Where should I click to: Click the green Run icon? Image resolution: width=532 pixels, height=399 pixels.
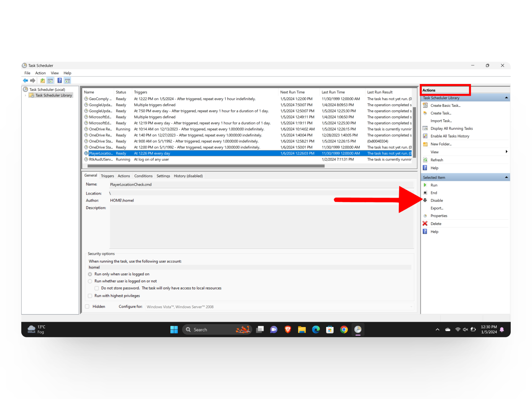[425, 185]
